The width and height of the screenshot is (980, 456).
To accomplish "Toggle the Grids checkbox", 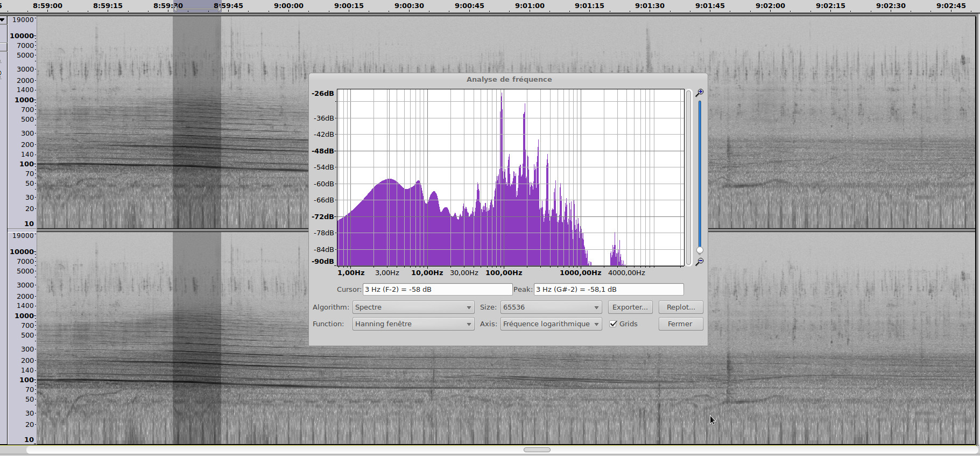I will tap(613, 324).
